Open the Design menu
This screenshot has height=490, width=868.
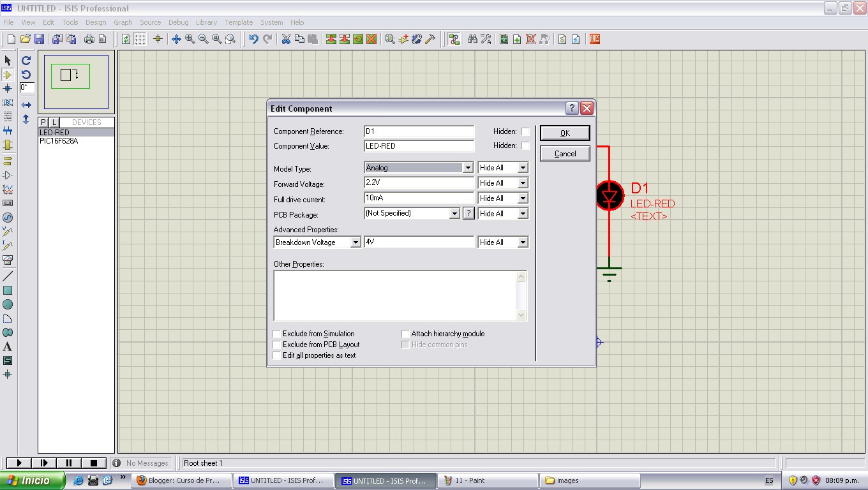(96, 22)
